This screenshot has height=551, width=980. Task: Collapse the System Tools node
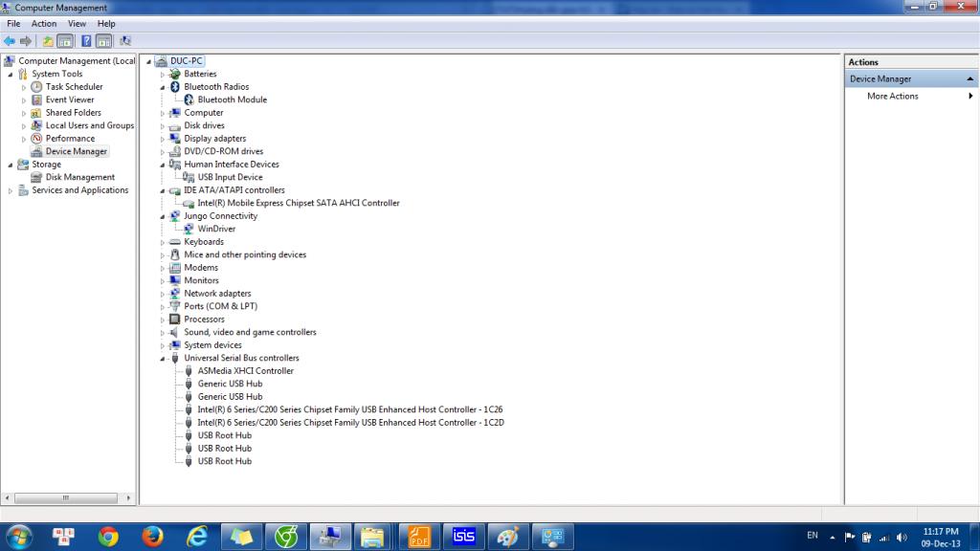pyautogui.click(x=10, y=75)
